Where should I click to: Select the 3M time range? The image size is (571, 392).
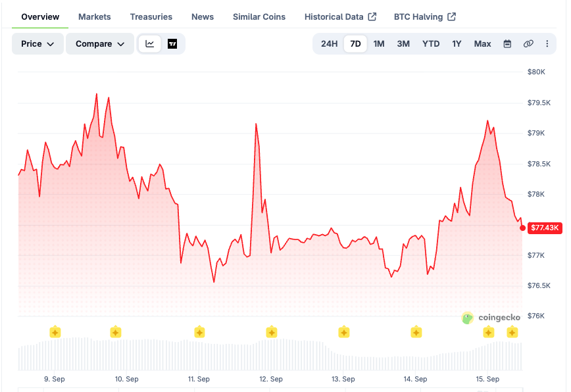403,43
